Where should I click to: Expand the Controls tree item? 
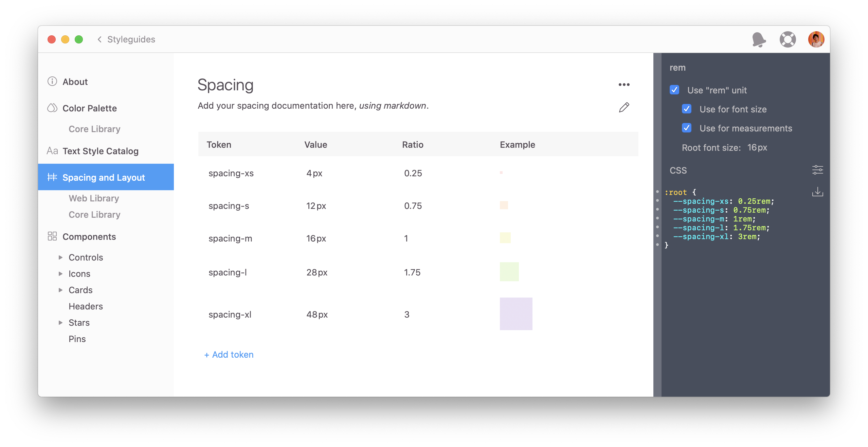60,257
